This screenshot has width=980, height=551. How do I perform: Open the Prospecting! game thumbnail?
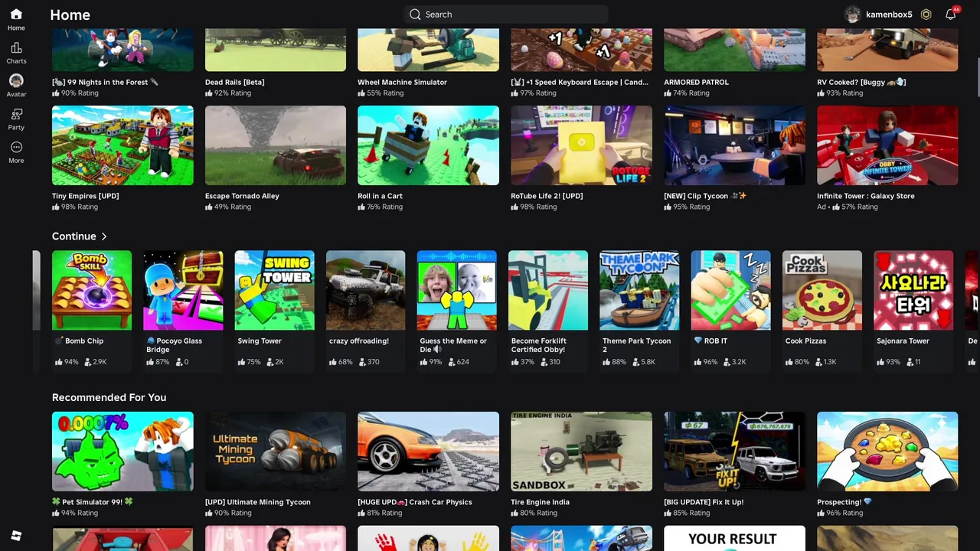click(x=887, y=452)
